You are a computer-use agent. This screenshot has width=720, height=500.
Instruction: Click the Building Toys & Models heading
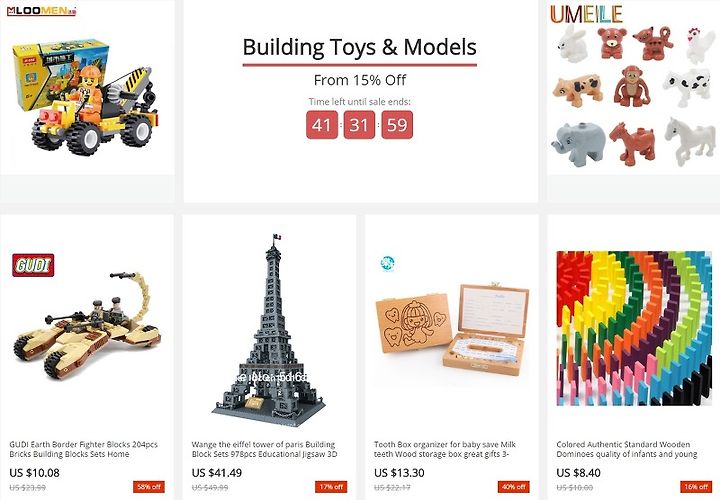pyautogui.click(x=360, y=47)
